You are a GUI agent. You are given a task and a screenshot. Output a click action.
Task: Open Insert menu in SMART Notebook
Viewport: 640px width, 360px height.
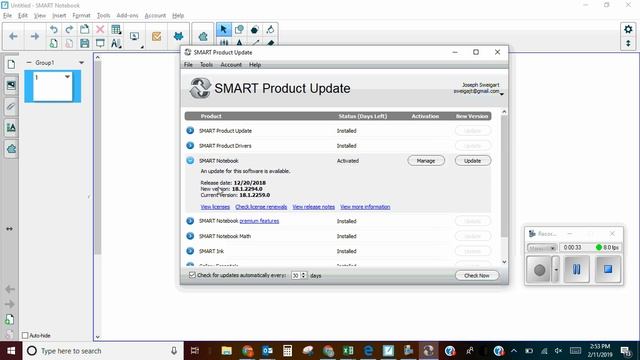pyautogui.click(x=59, y=16)
